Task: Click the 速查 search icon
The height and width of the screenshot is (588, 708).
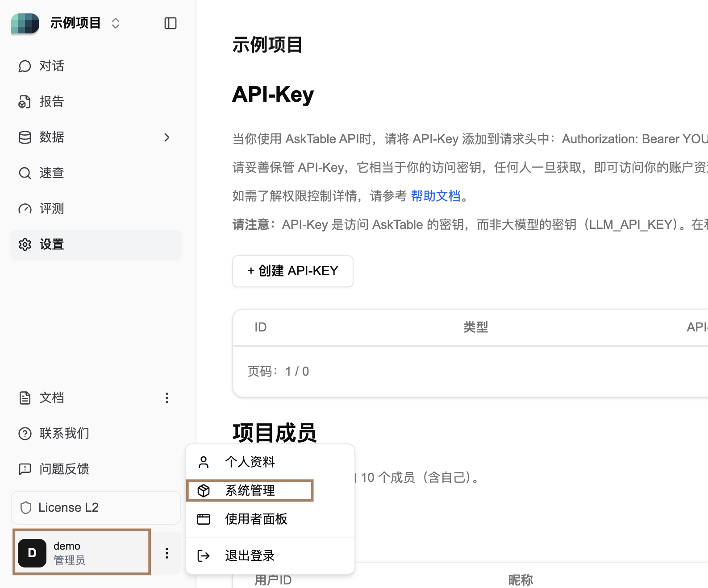Action: tap(25, 173)
